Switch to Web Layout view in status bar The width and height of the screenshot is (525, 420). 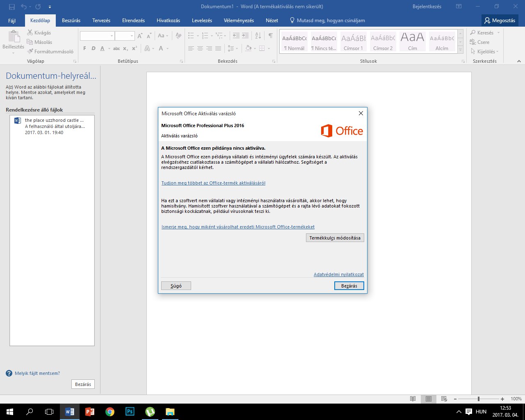point(444,399)
